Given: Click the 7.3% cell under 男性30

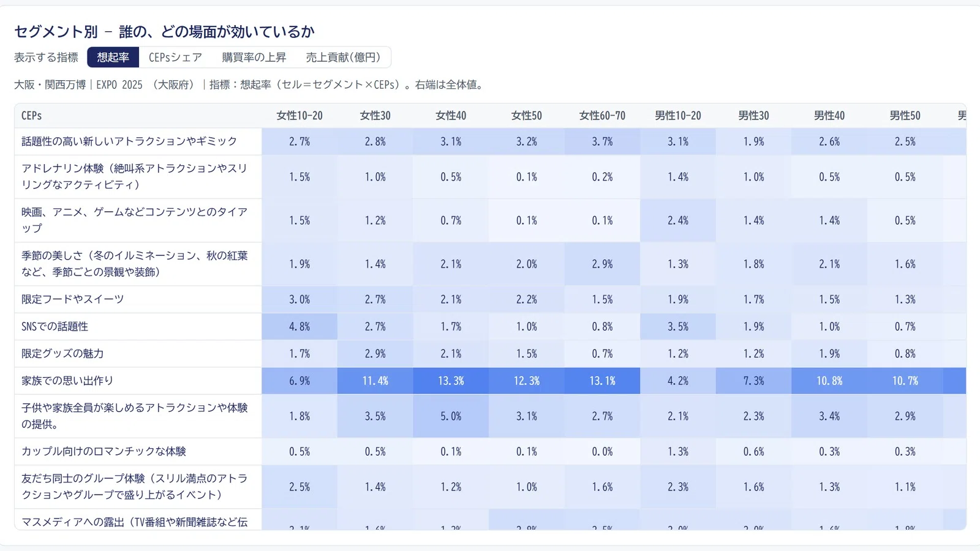Looking at the screenshot, I should pos(754,381).
